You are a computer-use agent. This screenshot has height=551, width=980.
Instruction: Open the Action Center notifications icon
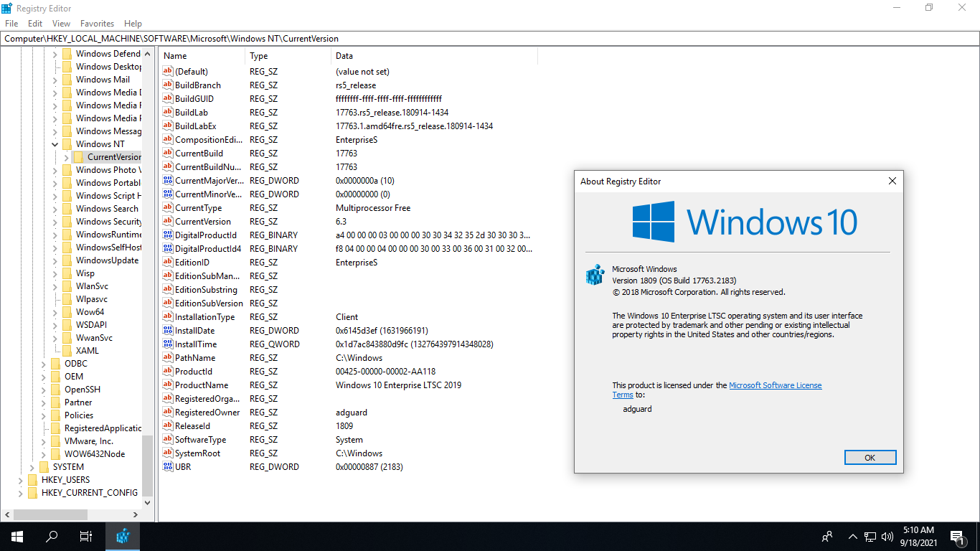pos(958,537)
